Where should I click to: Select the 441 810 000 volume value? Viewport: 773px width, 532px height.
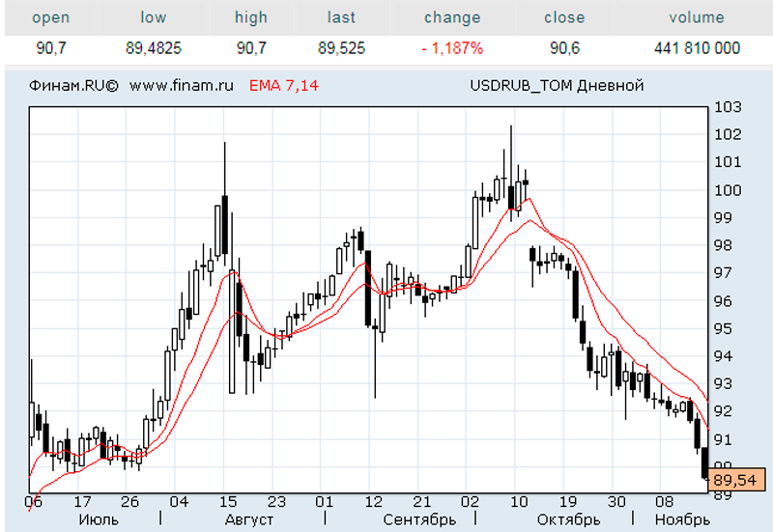696,47
